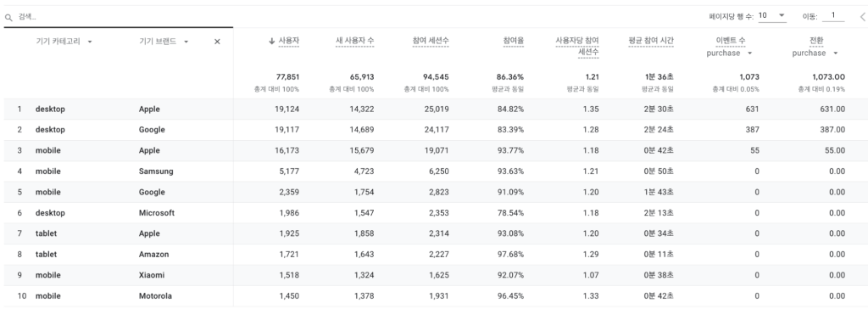Sort by 사용자당 참여 세션수 column
868x309 pixels.
point(577,47)
